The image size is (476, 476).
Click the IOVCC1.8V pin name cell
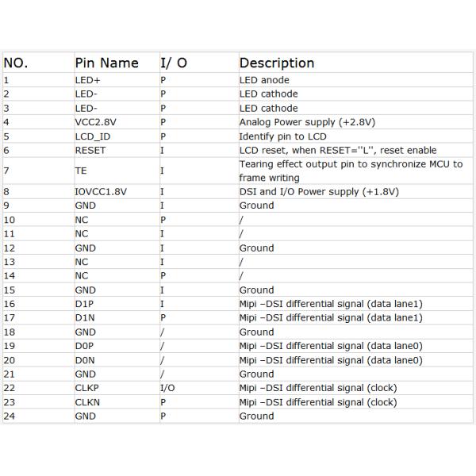101,192
